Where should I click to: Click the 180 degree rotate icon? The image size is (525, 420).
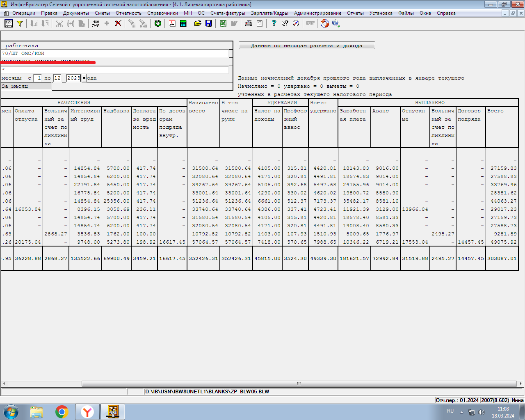(x=96, y=23)
